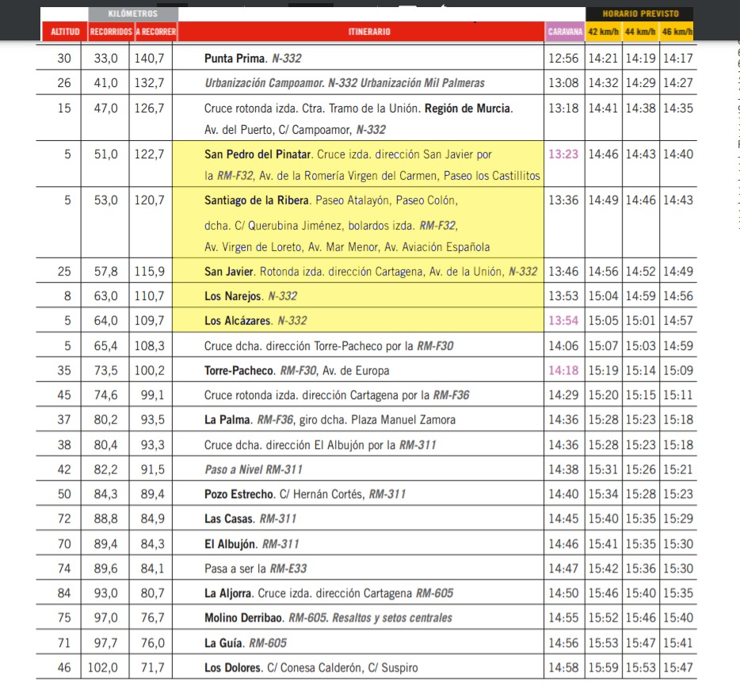
Task: Click the La Guía itinerary entry
Action: point(246,643)
